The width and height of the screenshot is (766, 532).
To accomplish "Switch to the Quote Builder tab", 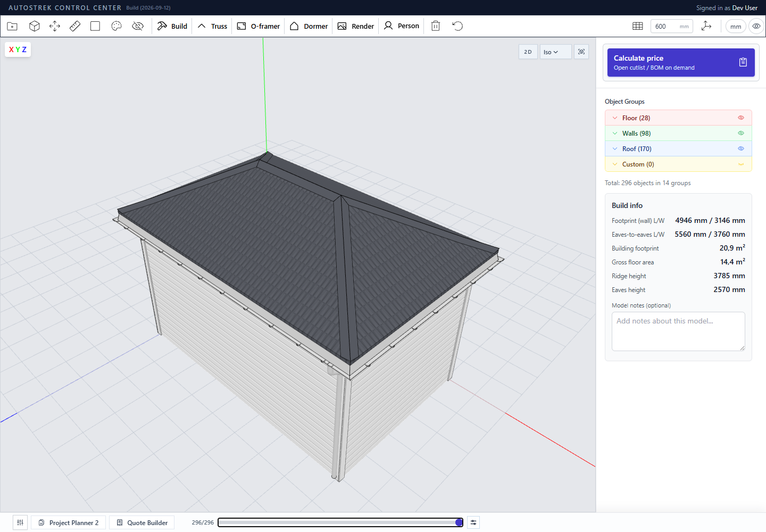I will (143, 522).
